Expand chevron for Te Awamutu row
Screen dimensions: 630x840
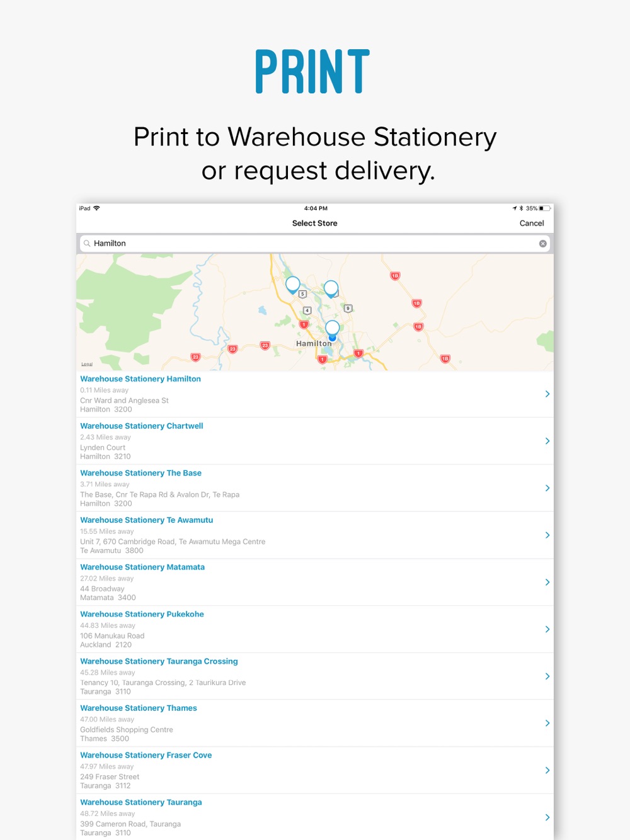pyautogui.click(x=547, y=535)
